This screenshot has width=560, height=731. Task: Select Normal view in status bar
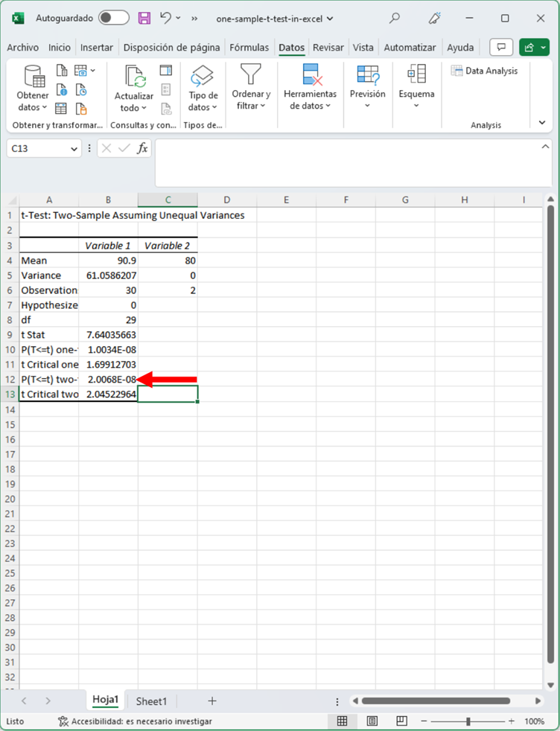[x=343, y=721]
